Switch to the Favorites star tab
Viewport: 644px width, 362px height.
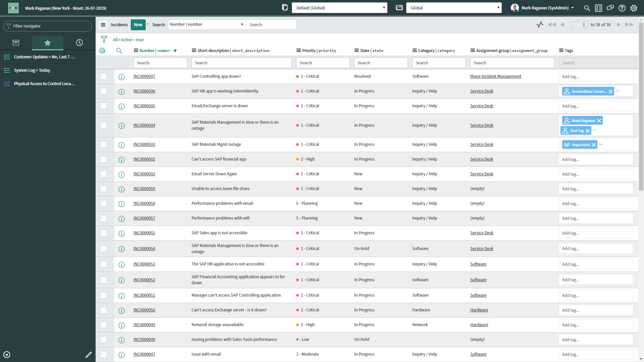(48, 43)
